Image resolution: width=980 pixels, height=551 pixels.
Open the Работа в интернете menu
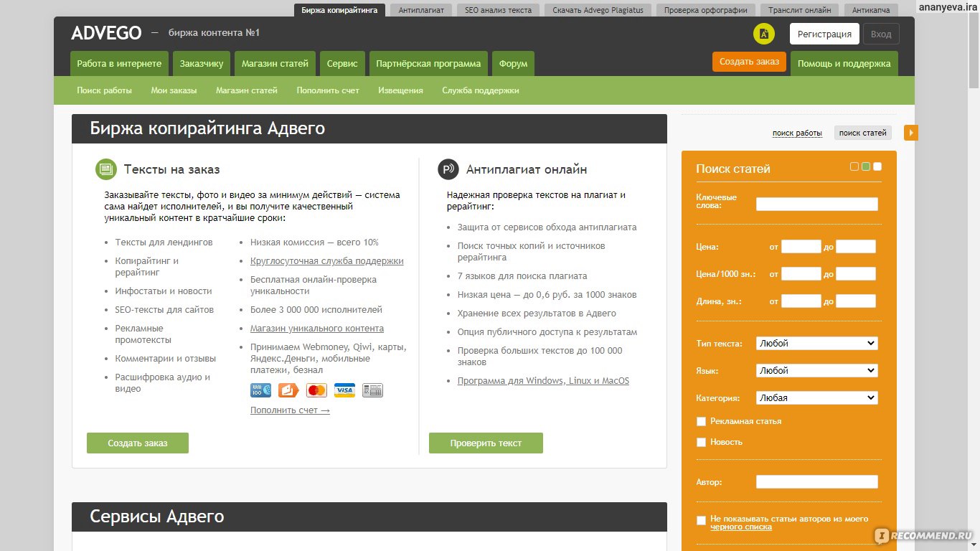(x=119, y=63)
